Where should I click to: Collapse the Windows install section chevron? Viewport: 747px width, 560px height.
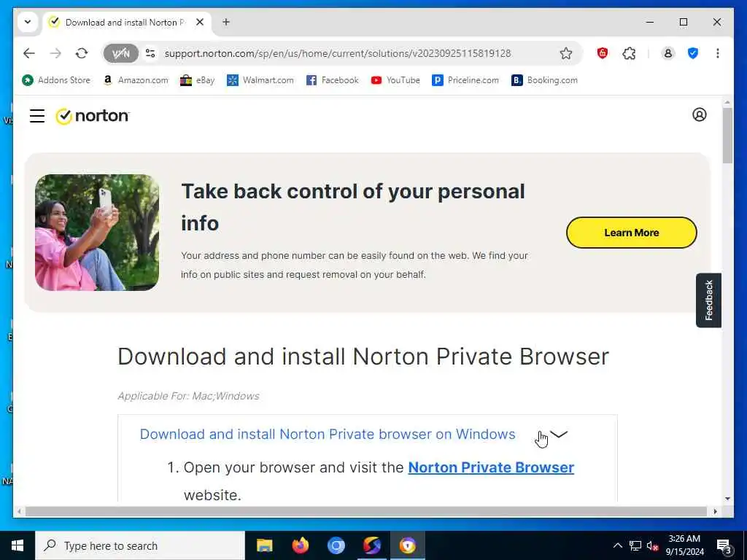[x=558, y=435]
